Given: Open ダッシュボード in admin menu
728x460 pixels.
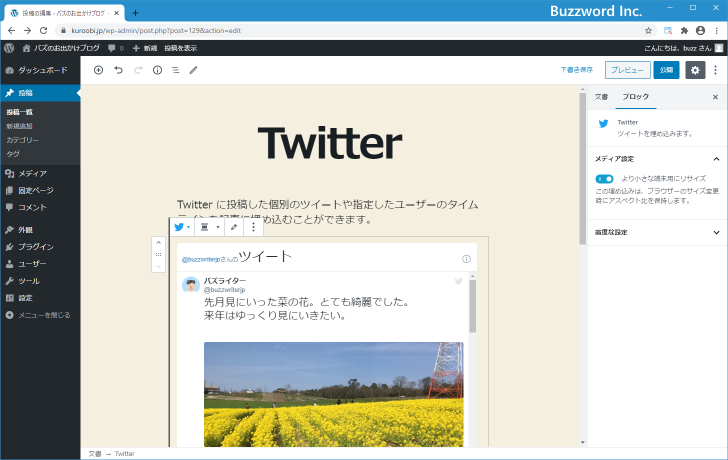Looking at the screenshot, I should 40,70.
